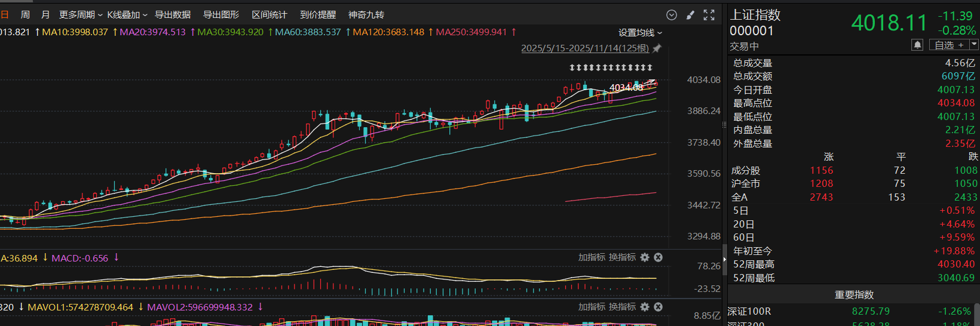Click MA20:3974.513 legend label
980x326 pixels.
[x=152, y=32]
